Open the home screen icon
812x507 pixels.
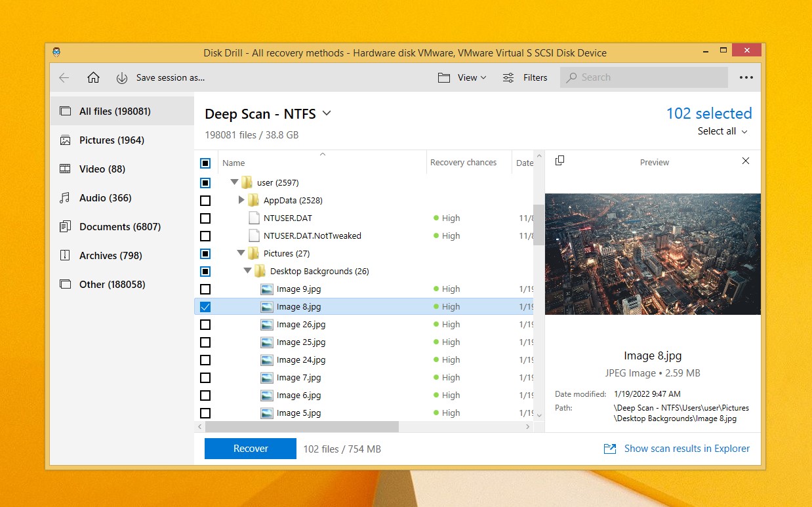(x=93, y=77)
